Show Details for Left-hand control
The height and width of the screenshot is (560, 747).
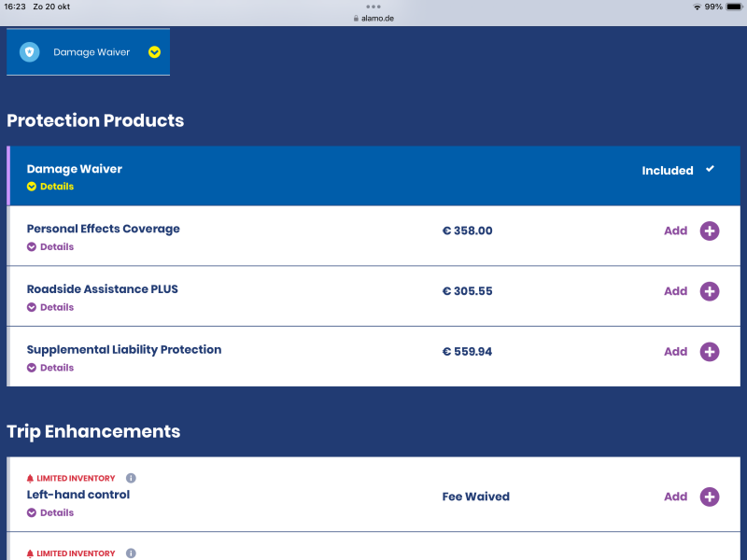tap(50, 512)
